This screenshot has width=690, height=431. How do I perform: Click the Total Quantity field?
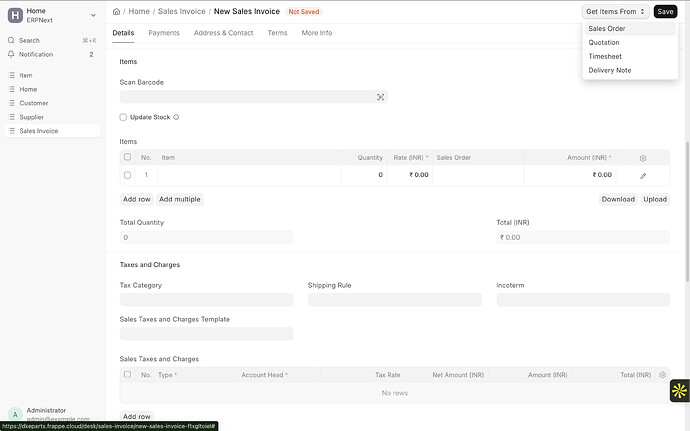pyautogui.click(x=206, y=237)
